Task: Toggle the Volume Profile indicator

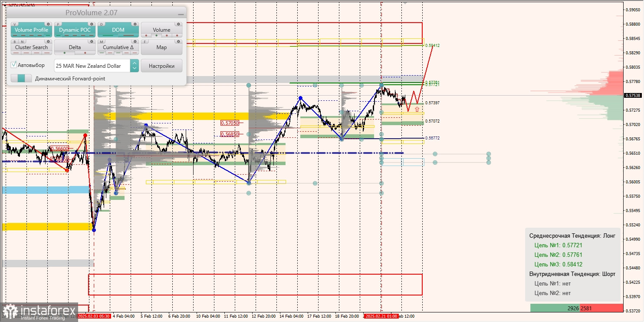Action: coord(31,30)
